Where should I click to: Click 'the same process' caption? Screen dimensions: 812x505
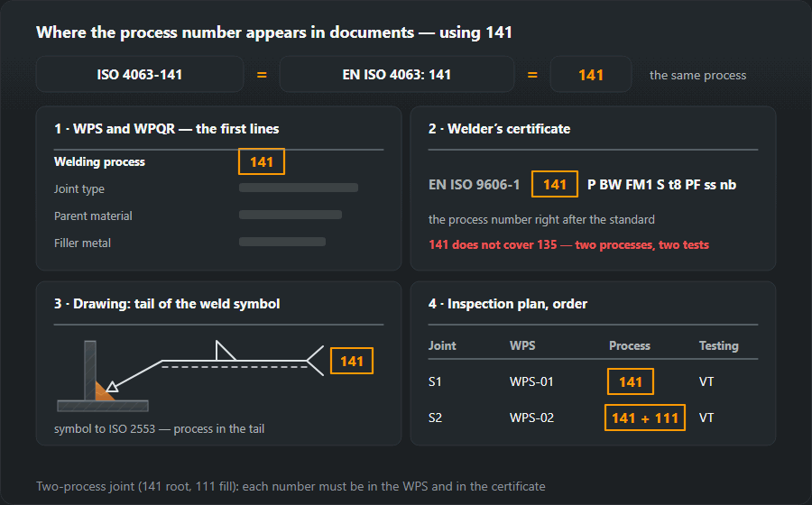coord(697,75)
